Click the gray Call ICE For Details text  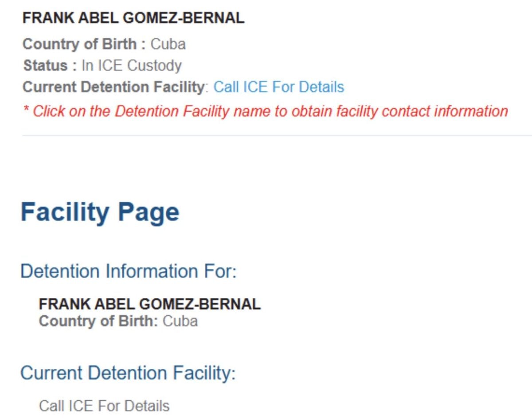click(x=104, y=406)
